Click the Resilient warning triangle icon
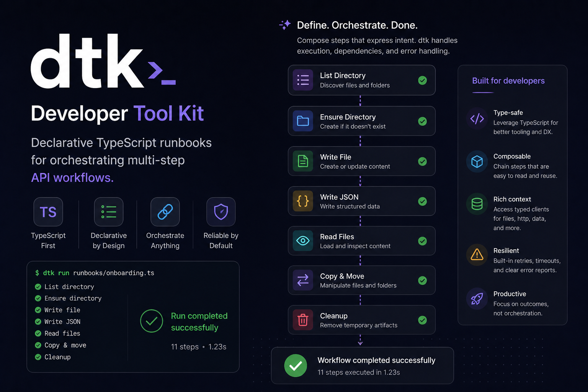This screenshot has height=392, width=588. pyautogui.click(x=477, y=255)
